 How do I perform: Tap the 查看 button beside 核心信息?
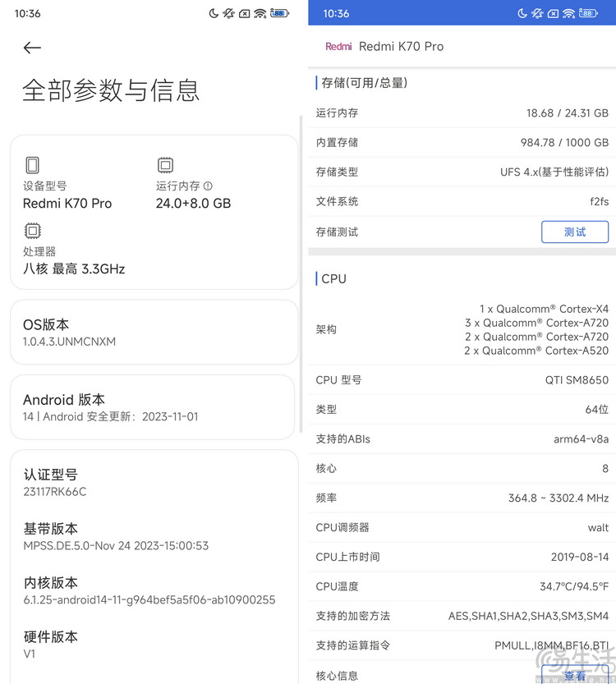[575, 674]
